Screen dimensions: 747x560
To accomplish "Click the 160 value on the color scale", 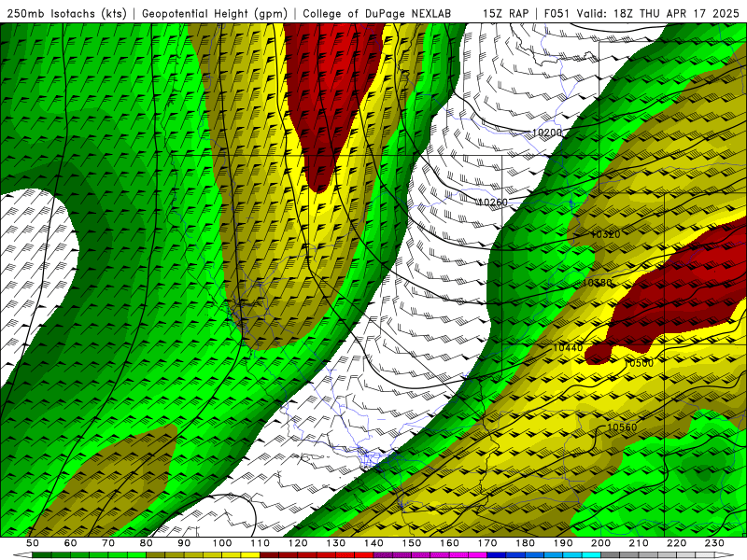I will (x=449, y=543).
